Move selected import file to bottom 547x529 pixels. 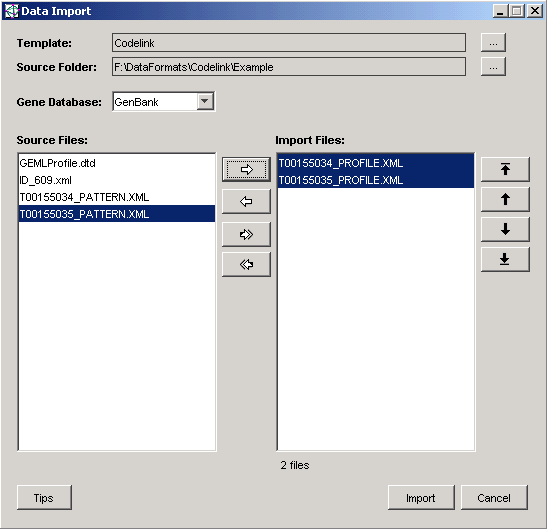point(505,259)
